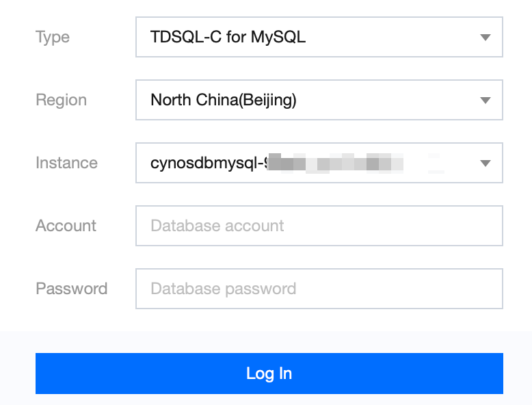Image resolution: width=532 pixels, height=405 pixels.
Task: Click the Region field label
Action: [x=61, y=100]
